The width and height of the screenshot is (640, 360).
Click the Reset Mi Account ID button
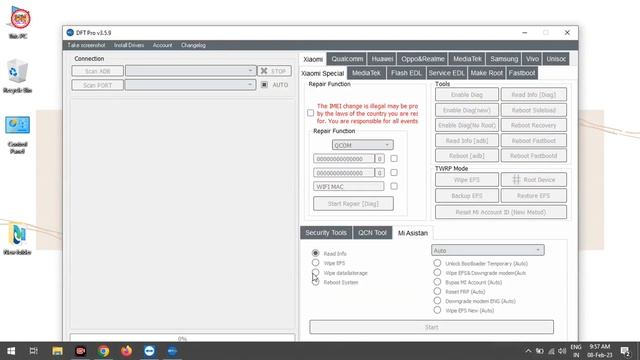(501, 212)
